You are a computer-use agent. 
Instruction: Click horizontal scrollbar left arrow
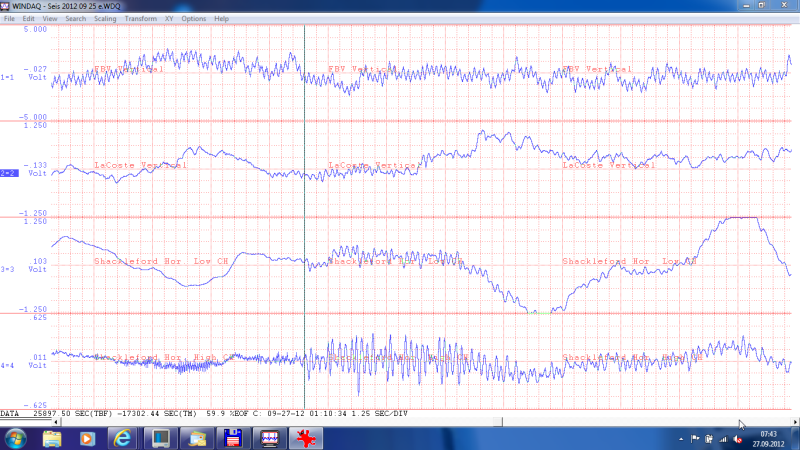point(56,422)
